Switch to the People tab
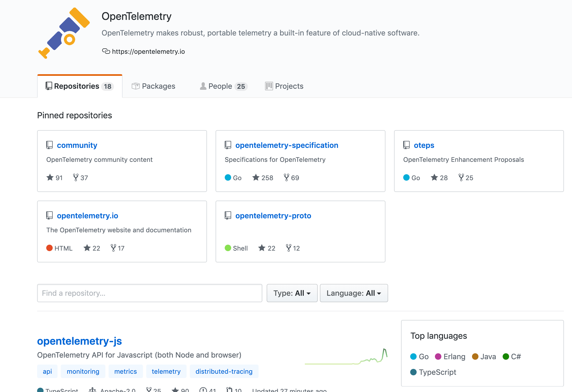The width and height of the screenshot is (572, 392). 224,86
